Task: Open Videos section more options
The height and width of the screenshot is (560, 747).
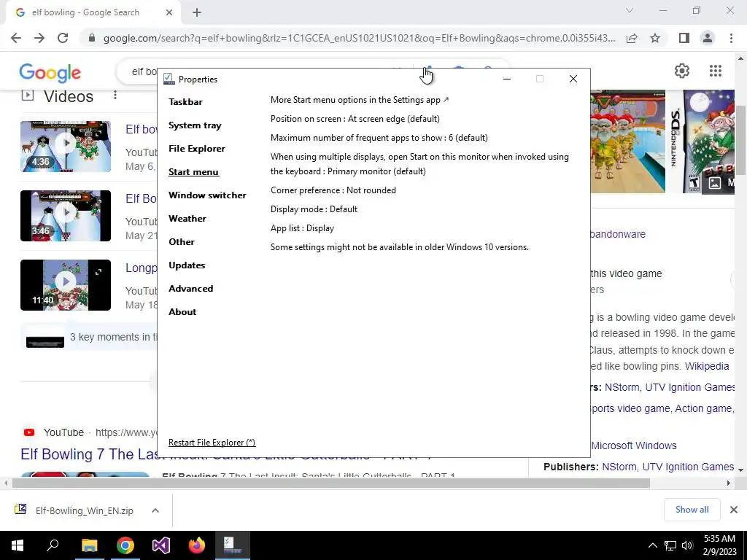Action: click(x=115, y=96)
